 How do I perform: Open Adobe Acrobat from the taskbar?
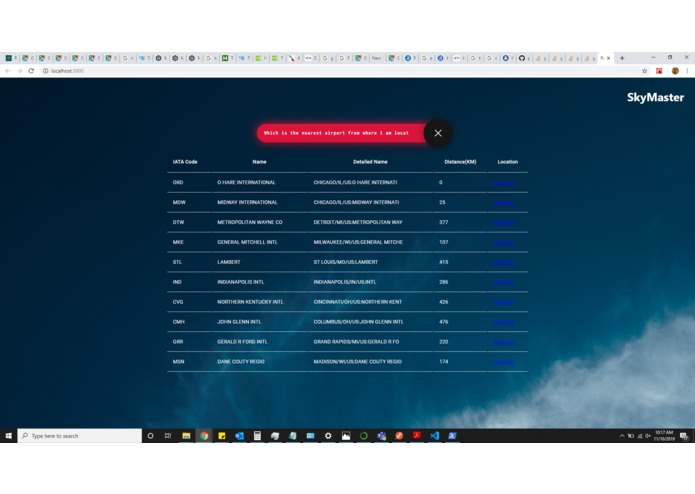pos(417,436)
